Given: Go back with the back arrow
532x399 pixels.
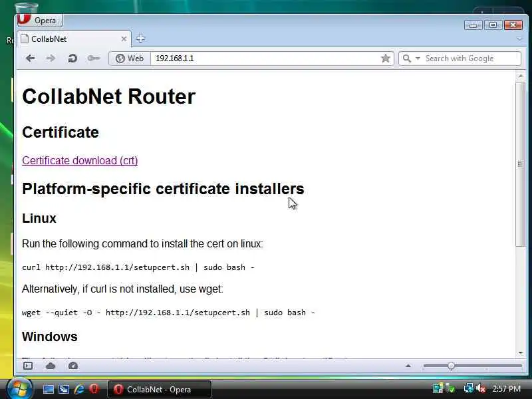Looking at the screenshot, I should pyautogui.click(x=30, y=59).
